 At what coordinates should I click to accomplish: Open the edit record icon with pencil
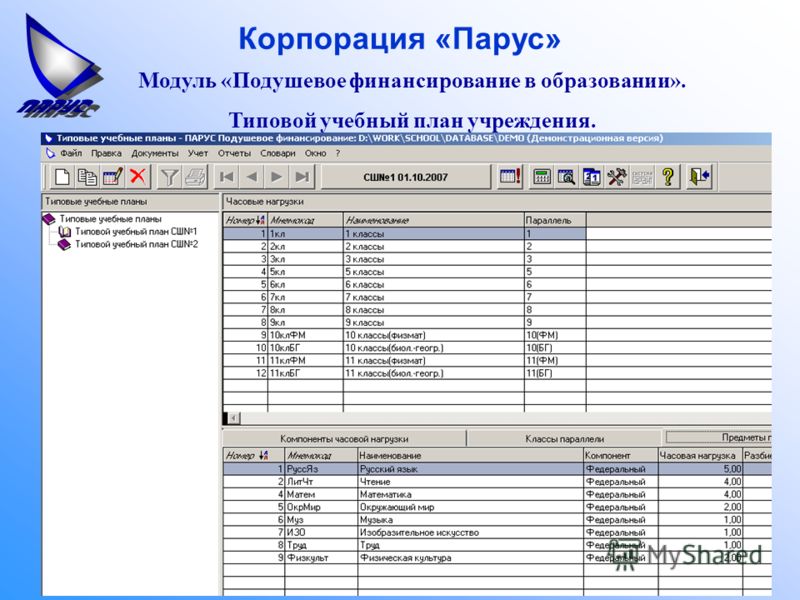113,177
